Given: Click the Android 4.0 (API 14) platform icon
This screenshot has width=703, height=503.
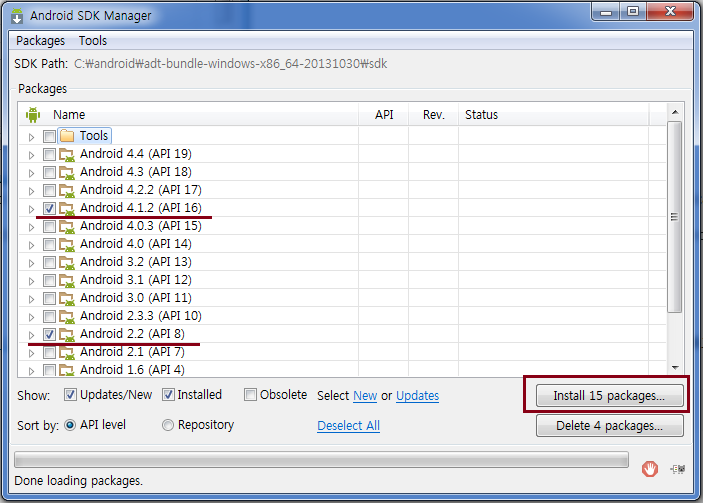Looking at the screenshot, I should click(67, 244).
